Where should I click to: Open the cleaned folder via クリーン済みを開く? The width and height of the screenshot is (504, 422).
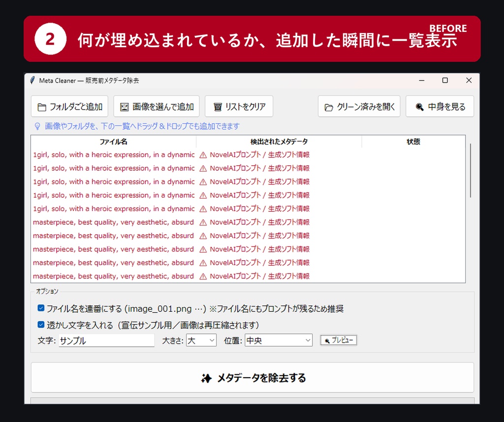point(359,106)
